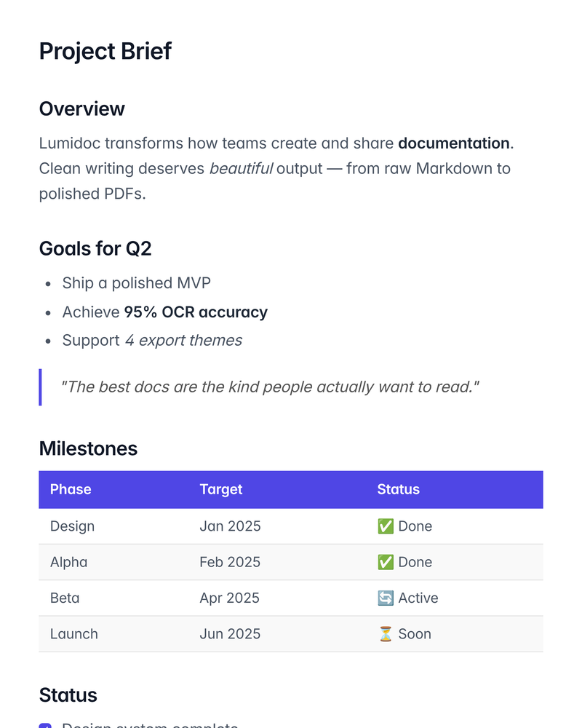This screenshot has width=582, height=728.
Task: Click the bold 95% OCR accuracy text
Action: tap(196, 312)
